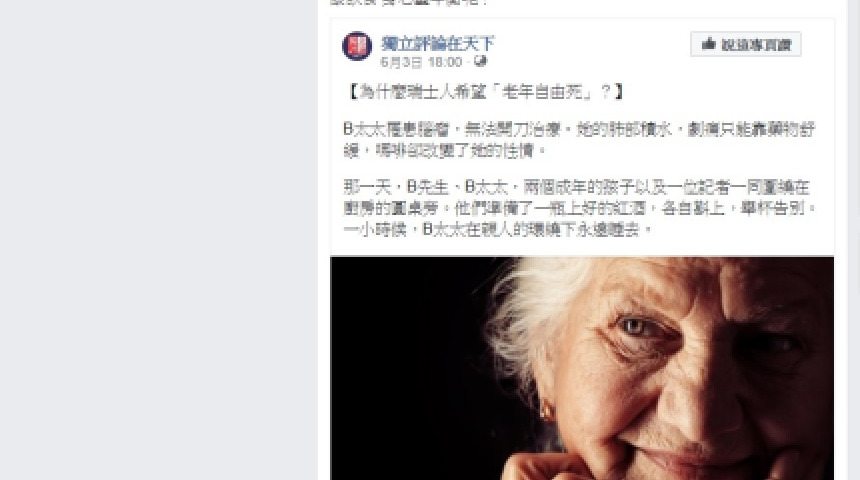Click the woman's eye in the photo
Viewport: 860px width, 480px height.
(x=636, y=327)
